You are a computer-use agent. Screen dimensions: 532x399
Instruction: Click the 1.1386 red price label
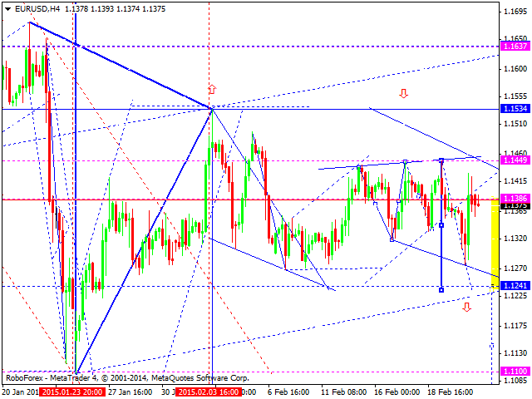point(514,199)
